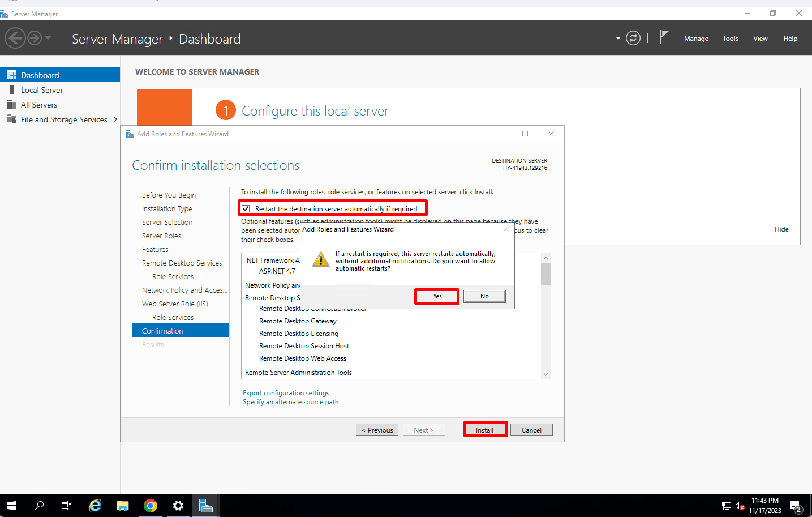Click No to deny automatic restarts

point(484,296)
